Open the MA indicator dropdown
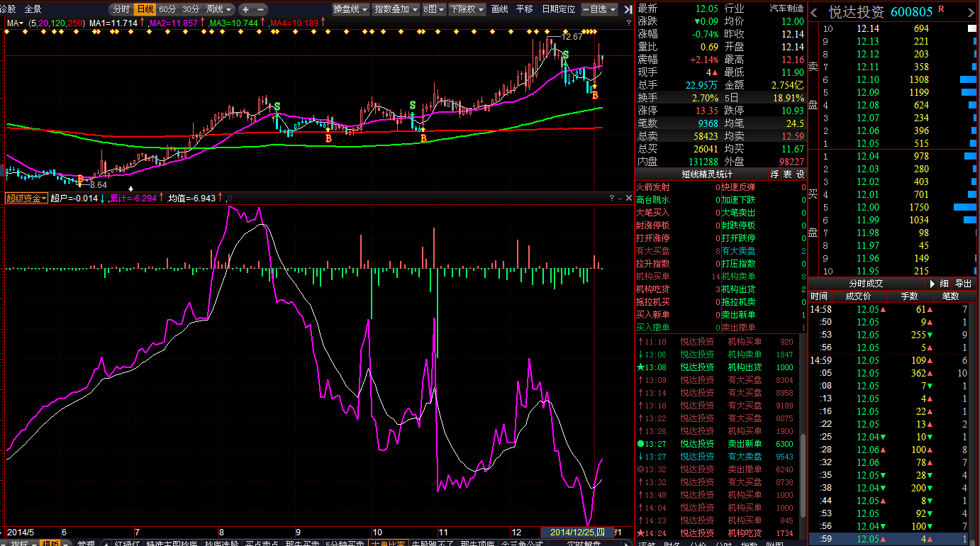The width and height of the screenshot is (980, 546). pos(15,23)
